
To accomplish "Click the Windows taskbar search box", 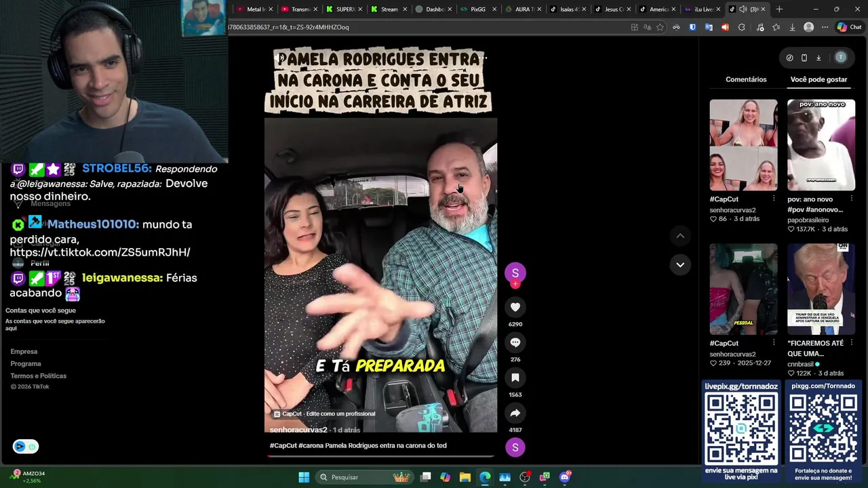I will (365, 477).
